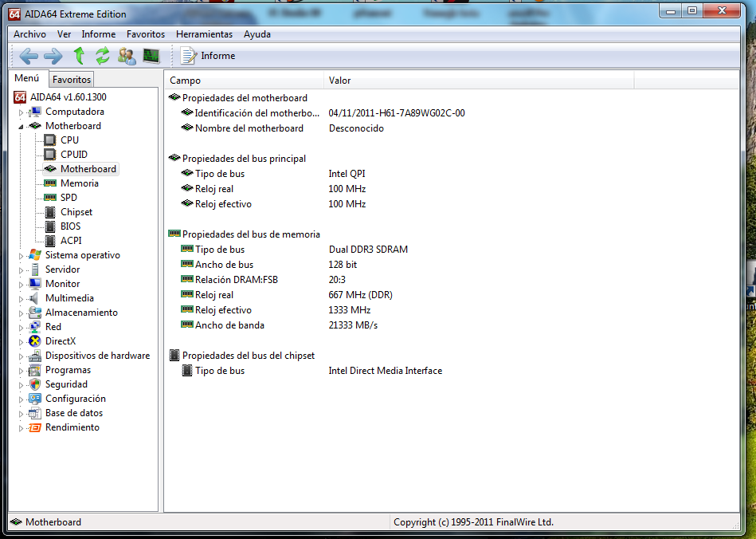Select the BIOS chip icon

click(50, 226)
